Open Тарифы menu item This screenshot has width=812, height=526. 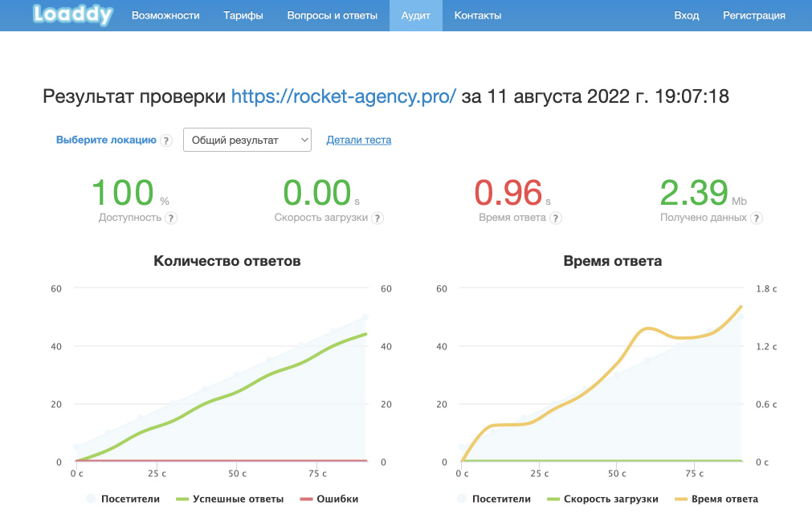[x=243, y=15]
